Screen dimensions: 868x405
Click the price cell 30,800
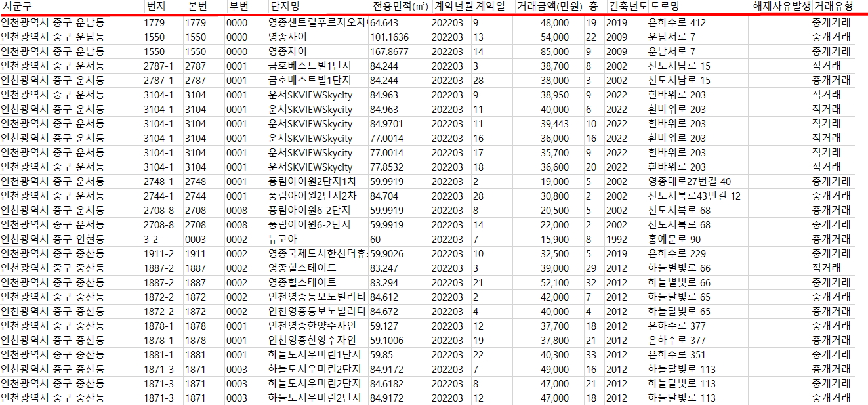click(x=555, y=196)
